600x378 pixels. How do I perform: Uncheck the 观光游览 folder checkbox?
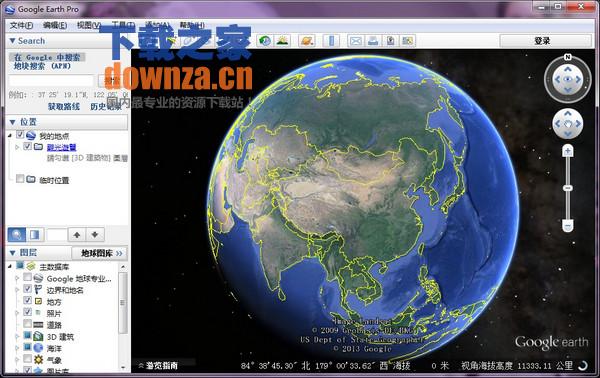[x=28, y=146]
